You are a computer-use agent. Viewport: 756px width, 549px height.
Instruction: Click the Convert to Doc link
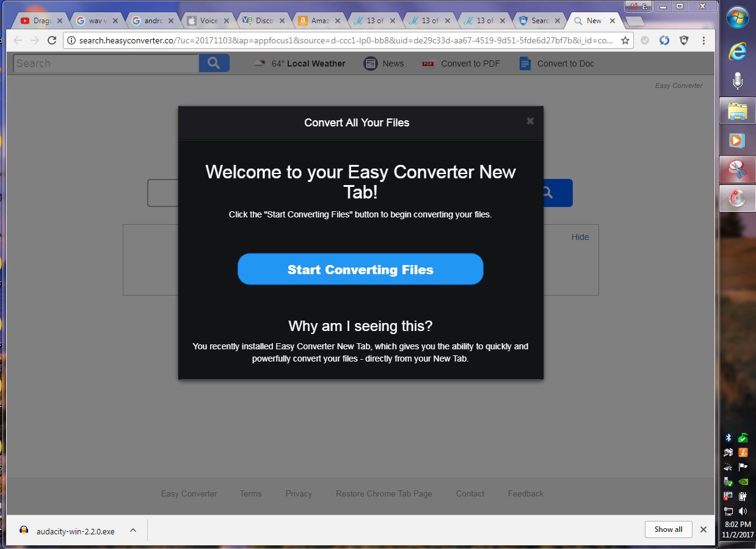click(x=556, y=64)
